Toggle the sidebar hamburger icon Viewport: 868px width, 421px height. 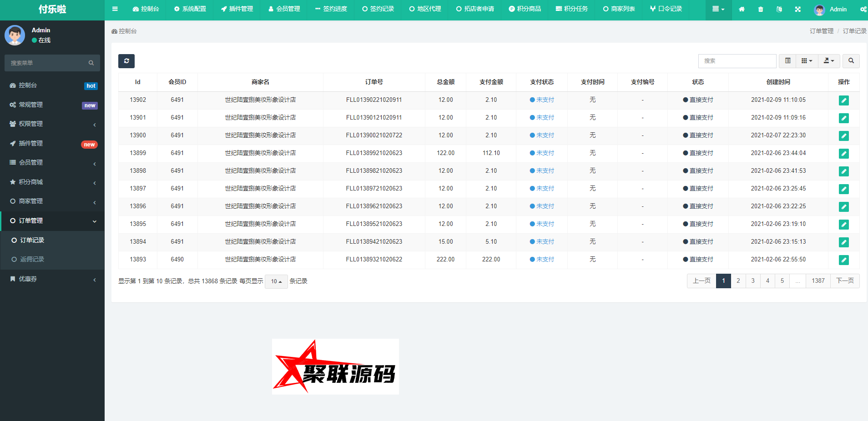pos(115,9)
